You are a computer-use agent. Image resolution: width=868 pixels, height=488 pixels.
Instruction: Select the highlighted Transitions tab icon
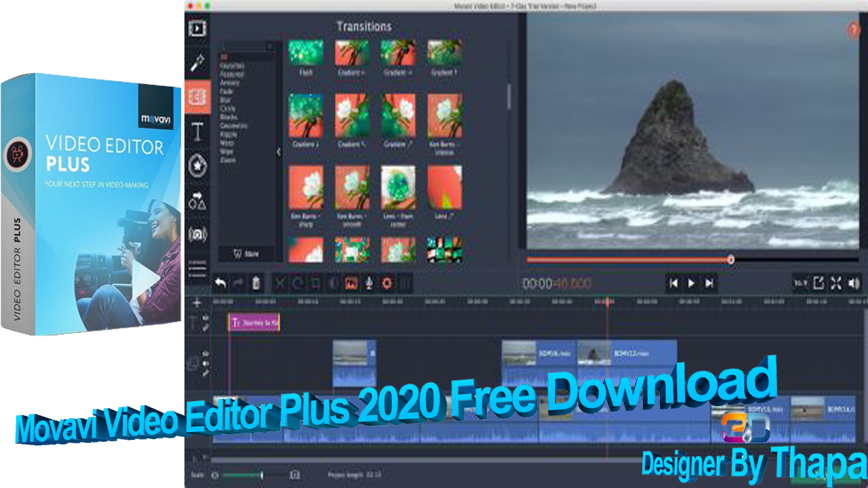click(x=197, y=97)
